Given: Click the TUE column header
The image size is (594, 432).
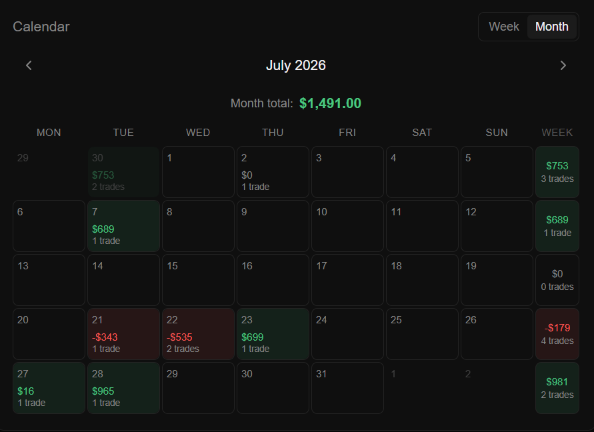Looking at the screenshot, I should point(123,132).
